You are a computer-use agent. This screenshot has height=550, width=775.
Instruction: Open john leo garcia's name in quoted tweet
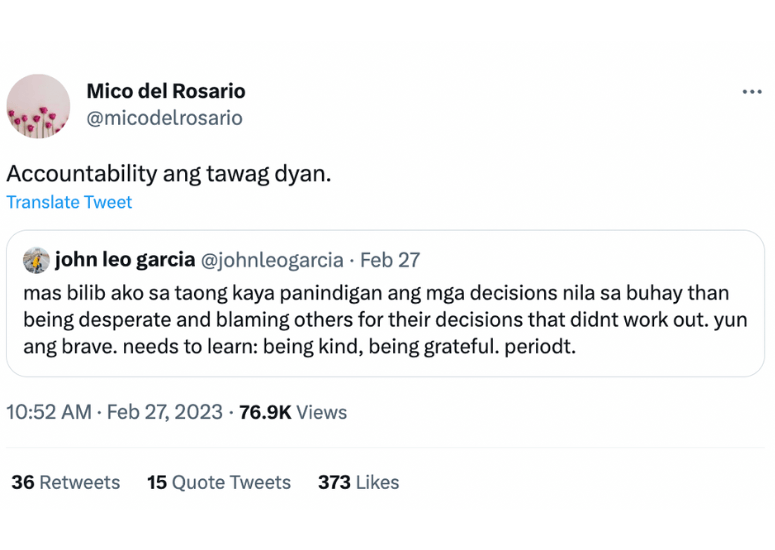[x=125, y=260]
